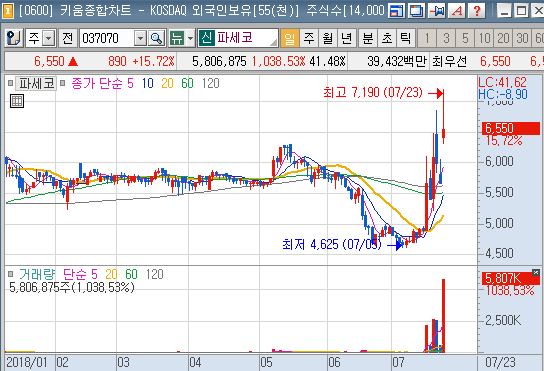Open the dropdown arrow next to 뉴

click(x=190, y=38)
